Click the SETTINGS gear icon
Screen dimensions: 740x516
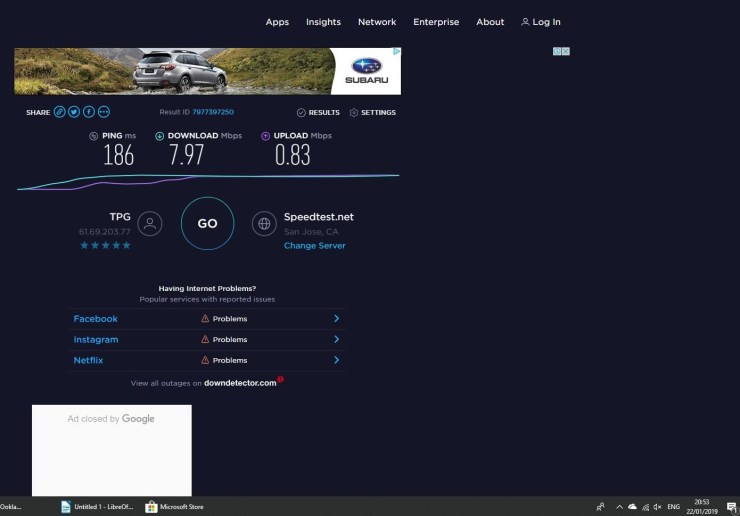coord(354,112)
